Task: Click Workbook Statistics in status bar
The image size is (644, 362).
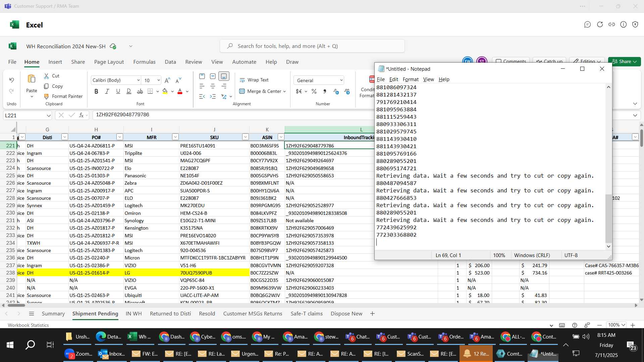Action: coord(28,325)
